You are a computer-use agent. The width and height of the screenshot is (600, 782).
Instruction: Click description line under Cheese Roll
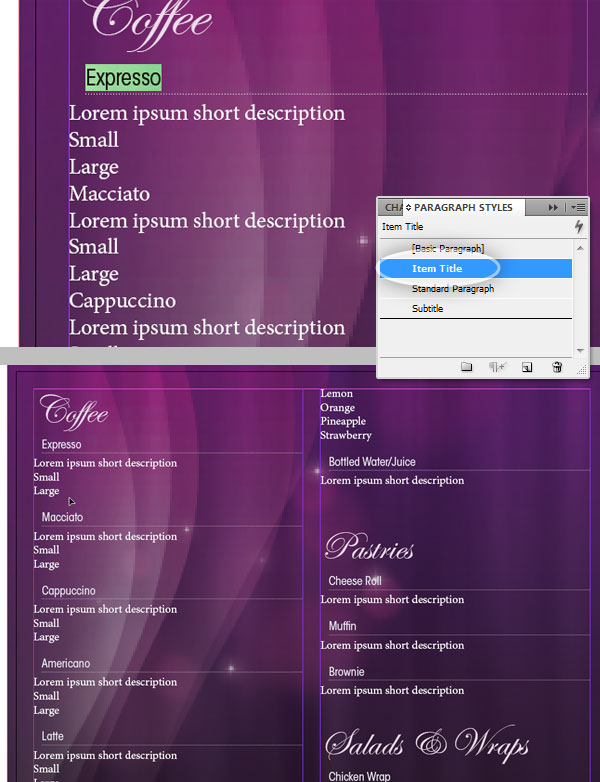point(392,599)
